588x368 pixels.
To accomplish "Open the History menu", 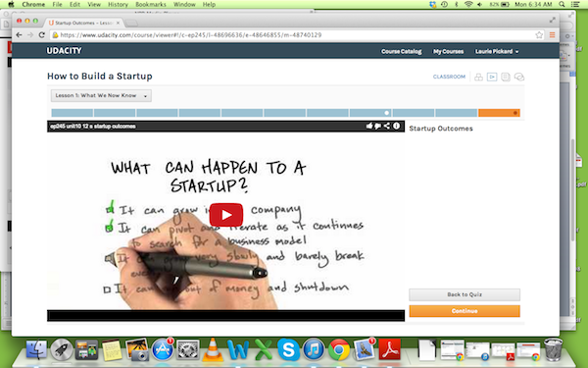I will pyautogui.click(x=119, y=5).
